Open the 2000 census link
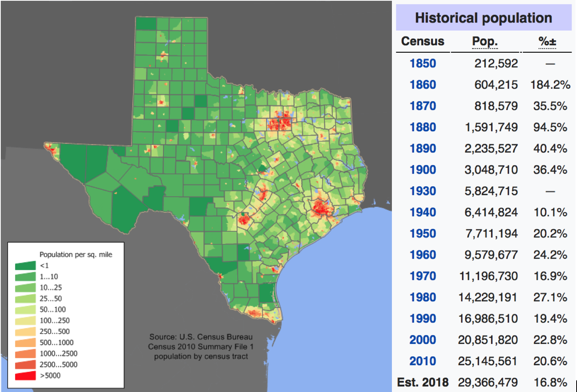This screenshot has width=577, height=392. 422,340
